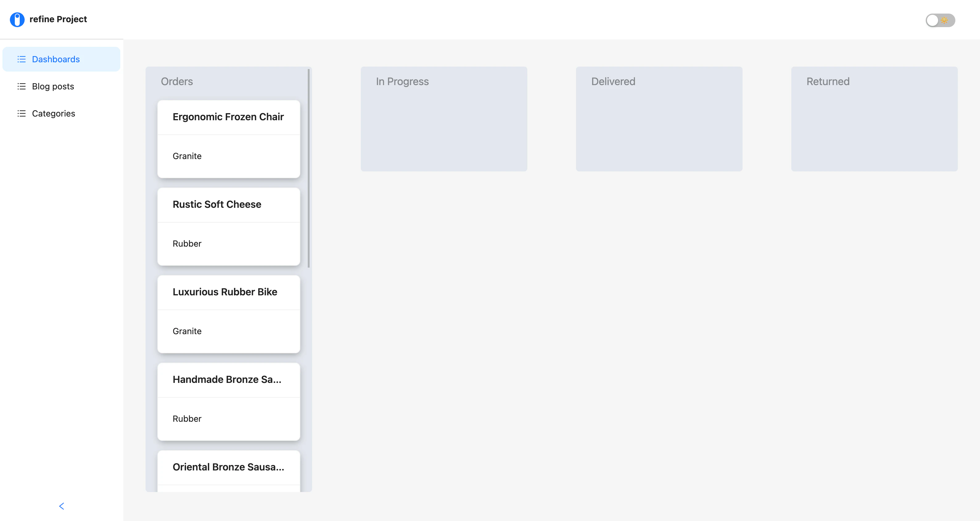Click the Orders column scrollbar

pyautogui.click(x=308, y=167)
